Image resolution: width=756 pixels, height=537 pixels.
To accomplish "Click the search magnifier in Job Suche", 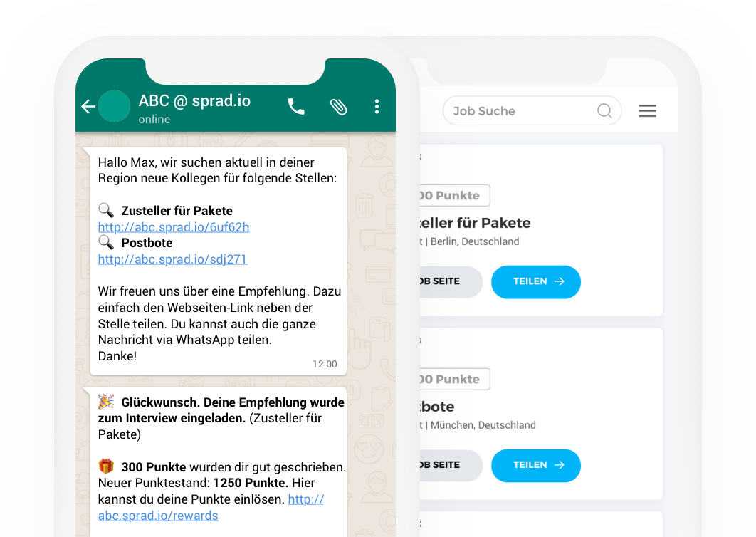I will [x=604, y=111].
